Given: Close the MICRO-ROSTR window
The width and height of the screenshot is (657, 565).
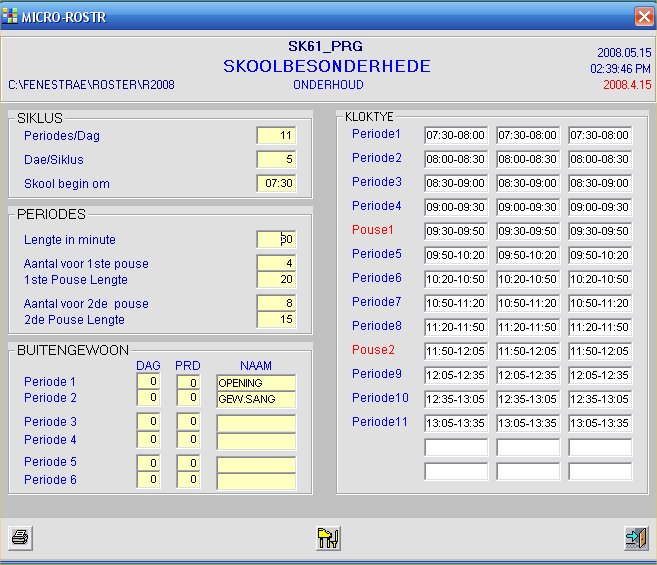Looking at the screenshot, I should coord(643,17).
